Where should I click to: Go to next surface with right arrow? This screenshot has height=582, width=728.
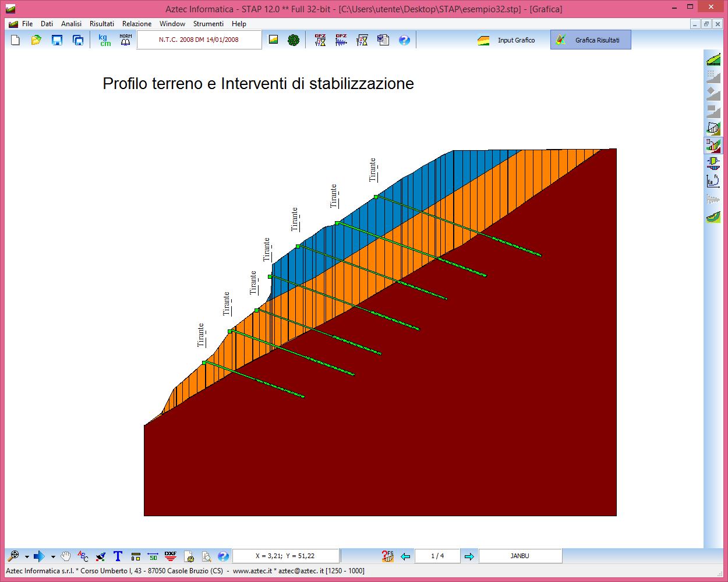click(469, 556)
